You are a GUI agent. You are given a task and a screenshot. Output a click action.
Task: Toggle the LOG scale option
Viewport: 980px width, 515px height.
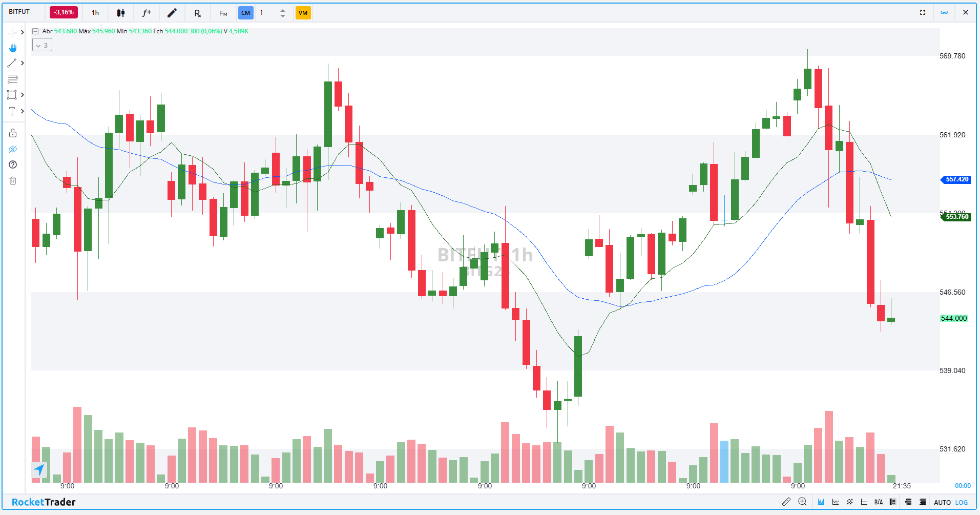(x=962, y=502)
